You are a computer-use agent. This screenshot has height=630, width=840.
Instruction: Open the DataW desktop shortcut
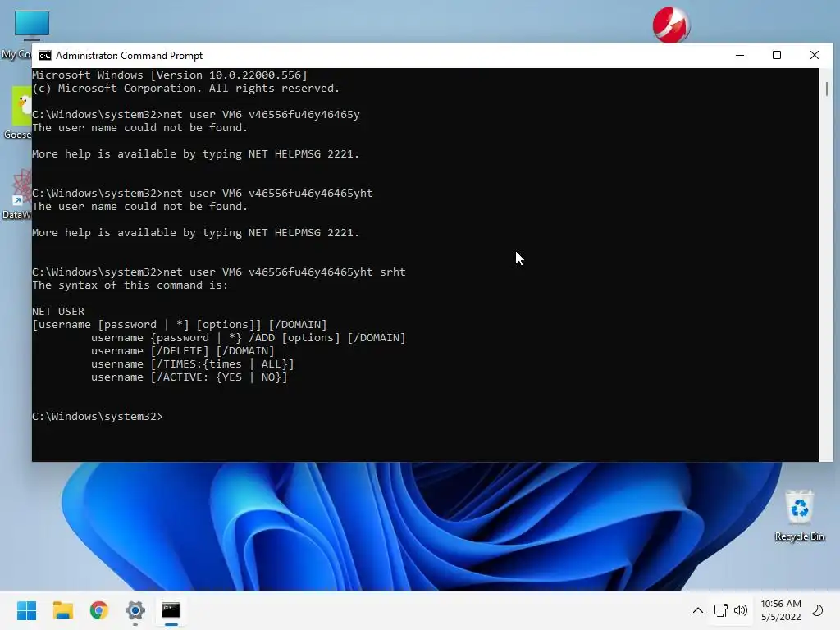click(22, 186)
